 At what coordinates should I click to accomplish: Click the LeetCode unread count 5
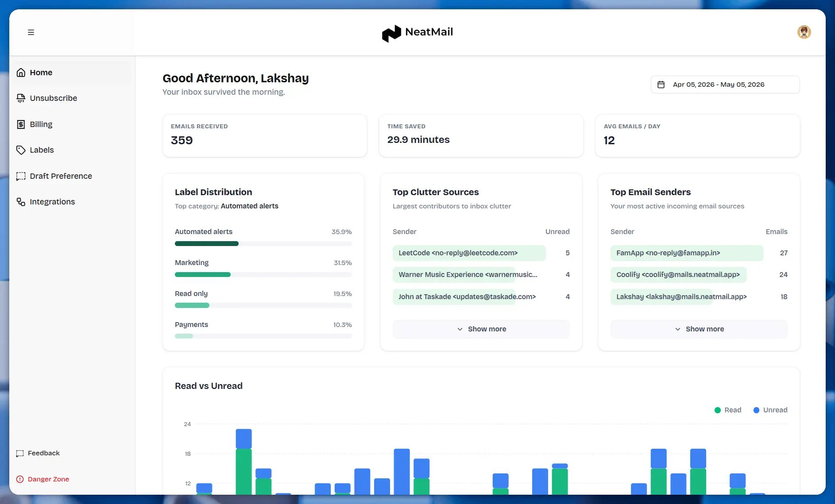click(x=568, y=253)
